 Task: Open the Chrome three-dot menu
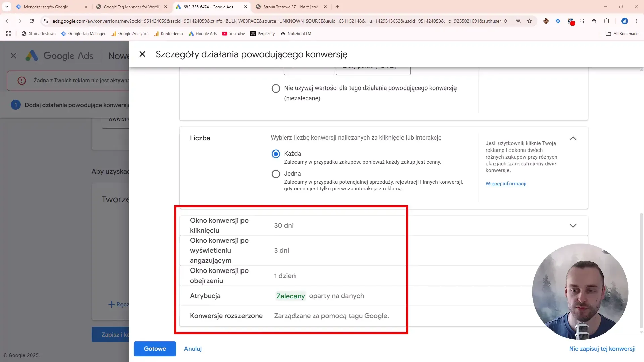coord(636,21)
